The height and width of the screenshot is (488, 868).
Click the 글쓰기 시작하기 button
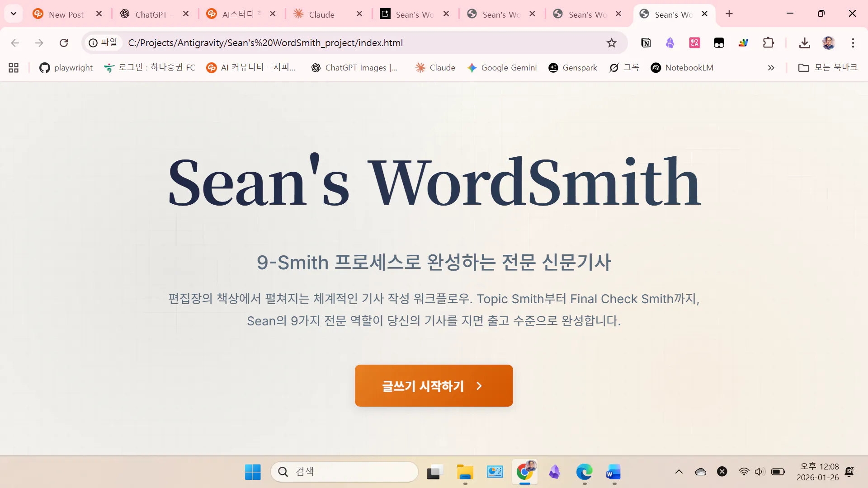click(434, 386)
